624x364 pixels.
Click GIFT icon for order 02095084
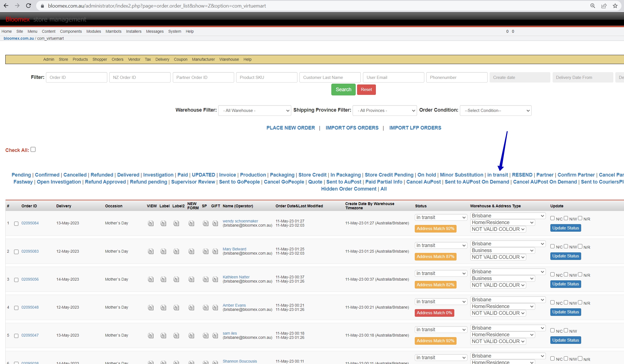tap(215, 223)
